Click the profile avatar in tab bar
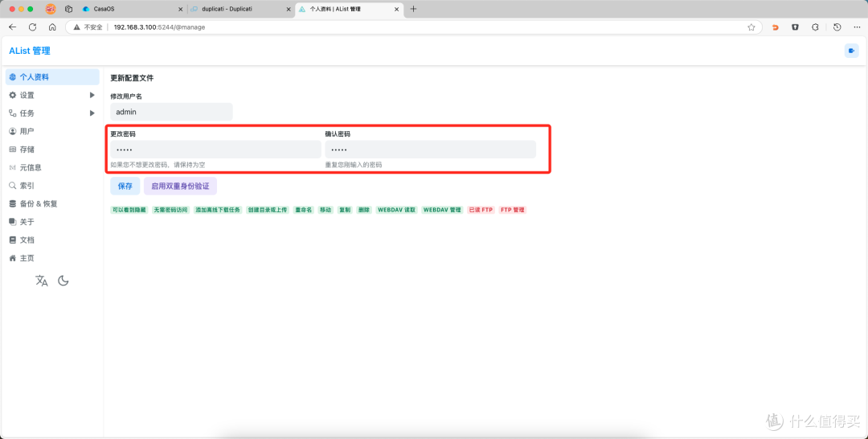This screenshot has width=868, height=439. (x=51, y=9)
